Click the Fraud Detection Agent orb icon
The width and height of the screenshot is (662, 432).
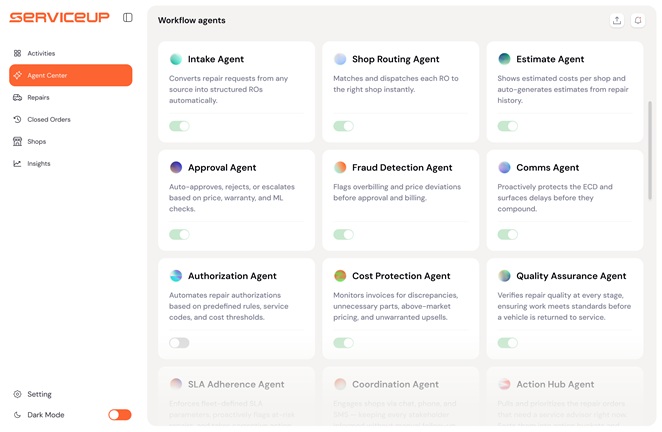pos(340,168)
